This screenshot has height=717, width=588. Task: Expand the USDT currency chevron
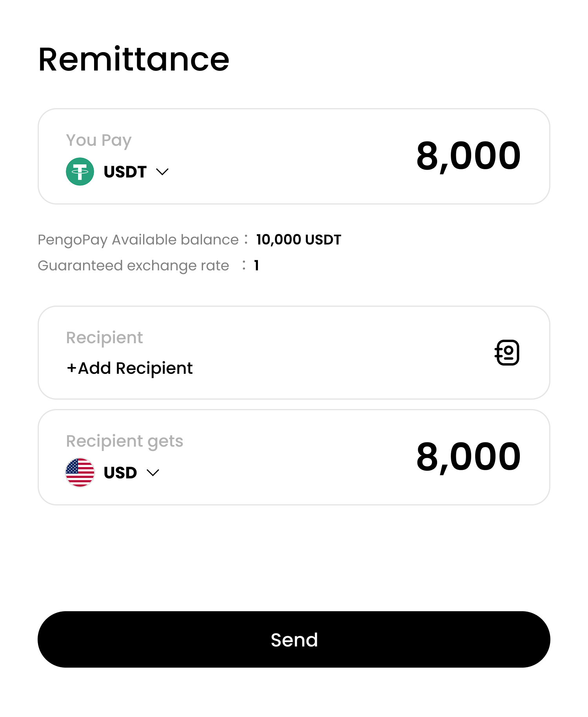pos(162,172)
